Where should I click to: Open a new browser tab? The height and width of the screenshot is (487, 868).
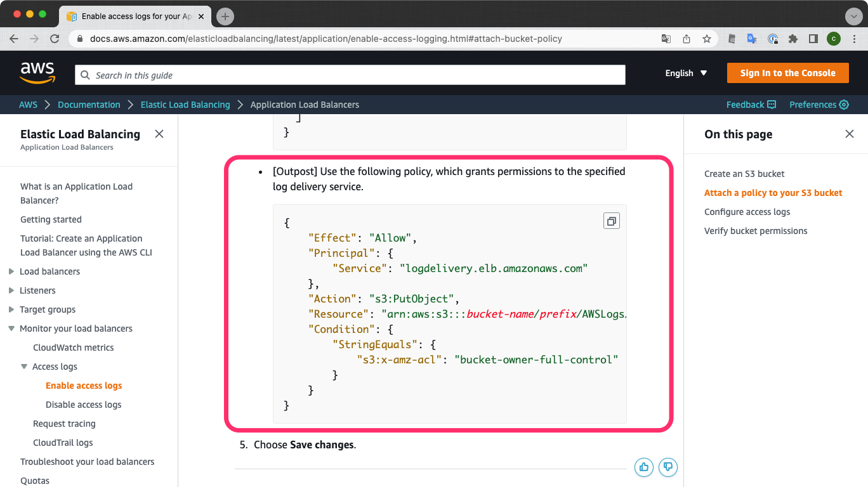tap(225, 16)
